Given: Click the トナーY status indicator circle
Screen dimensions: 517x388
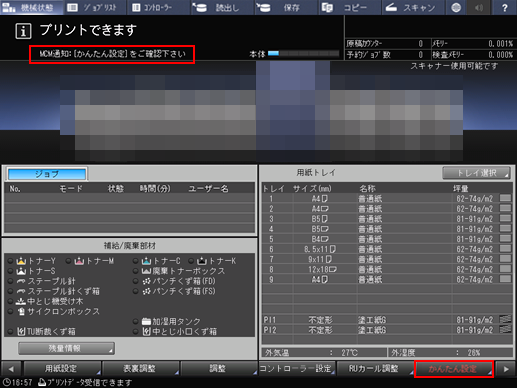Looking at the screenshot, I should tap(11, 261).
